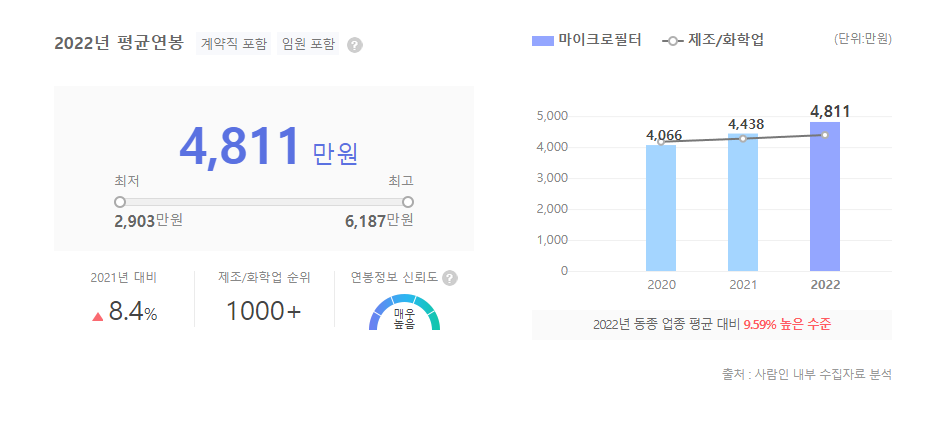949x426 pixels.
Task: Click the 9.59% 높은 수준 text
Action: tap(787, 324)
